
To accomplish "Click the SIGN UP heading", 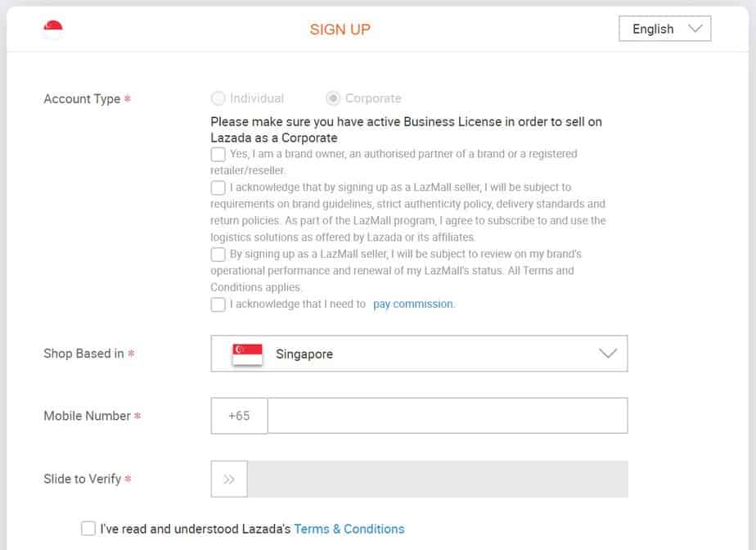I will click(x=340, y=29).
